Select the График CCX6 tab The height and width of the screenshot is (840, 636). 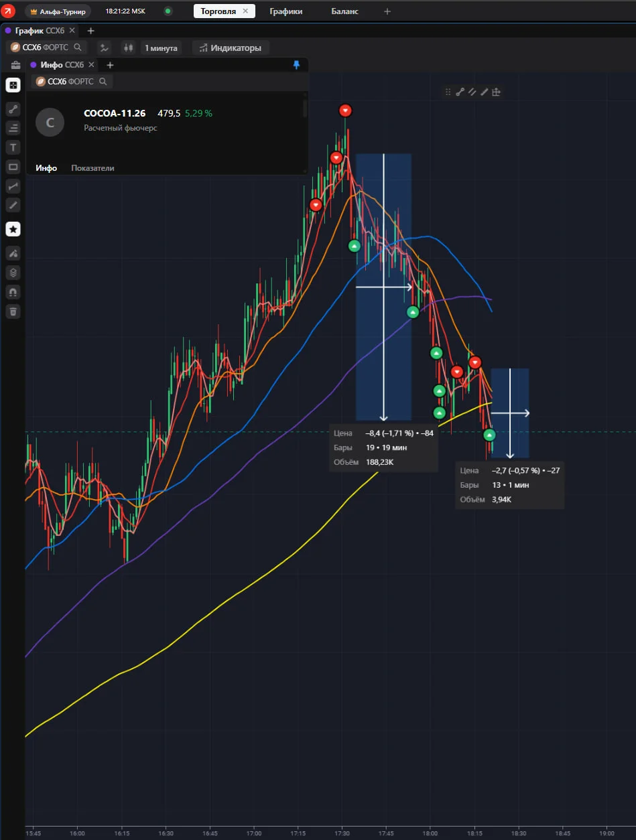(40, 31)
